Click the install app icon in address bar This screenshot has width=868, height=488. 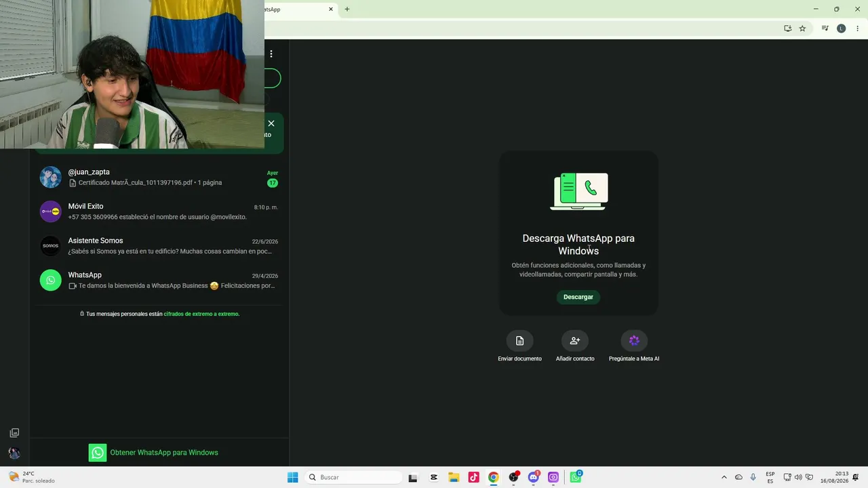[787, 28]
